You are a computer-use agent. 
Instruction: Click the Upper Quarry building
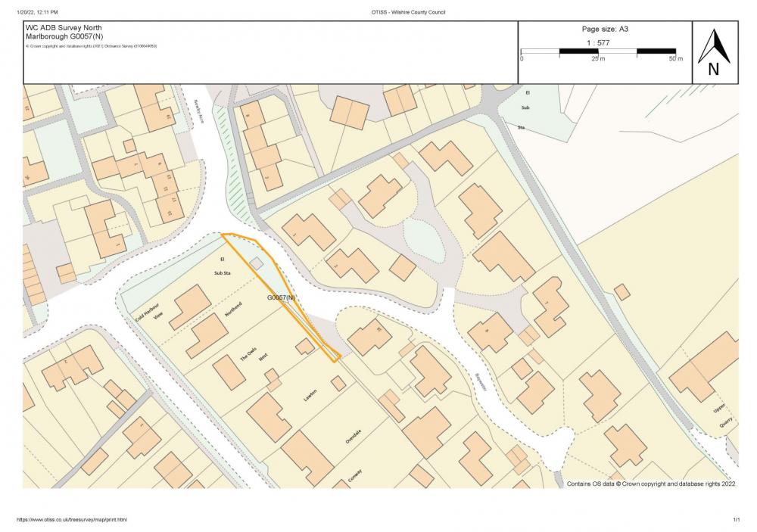(705, 365)
